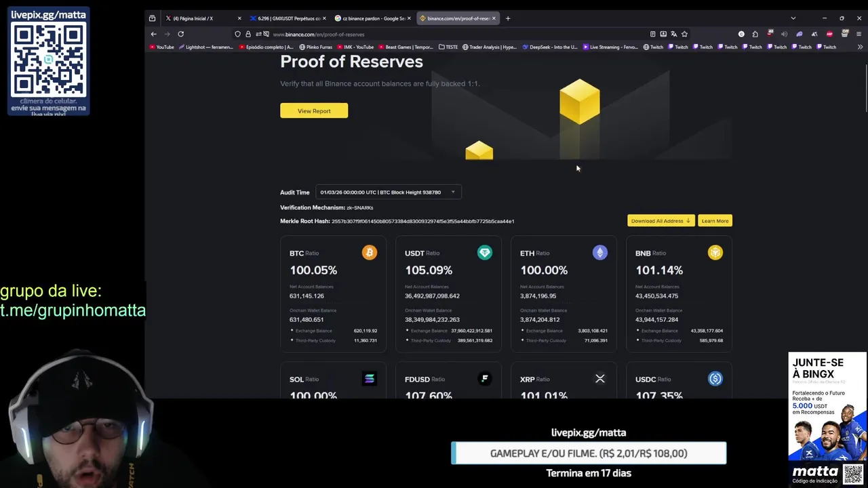
Task: Close the Página Inicial / X tab
Action: tap(239, 18)
